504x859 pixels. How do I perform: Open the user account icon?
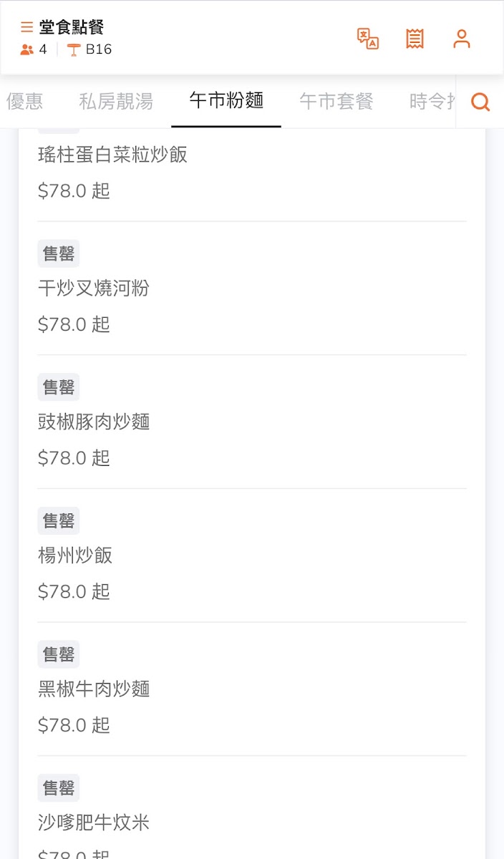(x=462, y=39)
